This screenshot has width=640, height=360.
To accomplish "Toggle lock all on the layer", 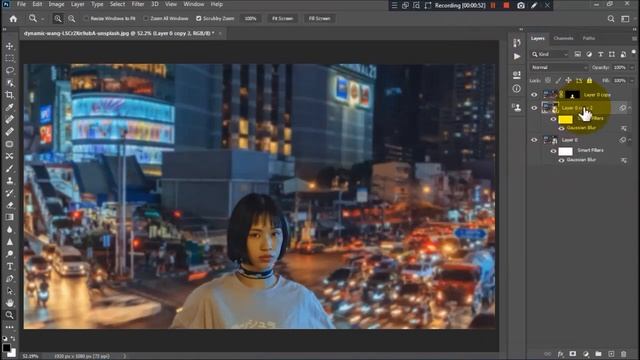I will tap(589, 81).
